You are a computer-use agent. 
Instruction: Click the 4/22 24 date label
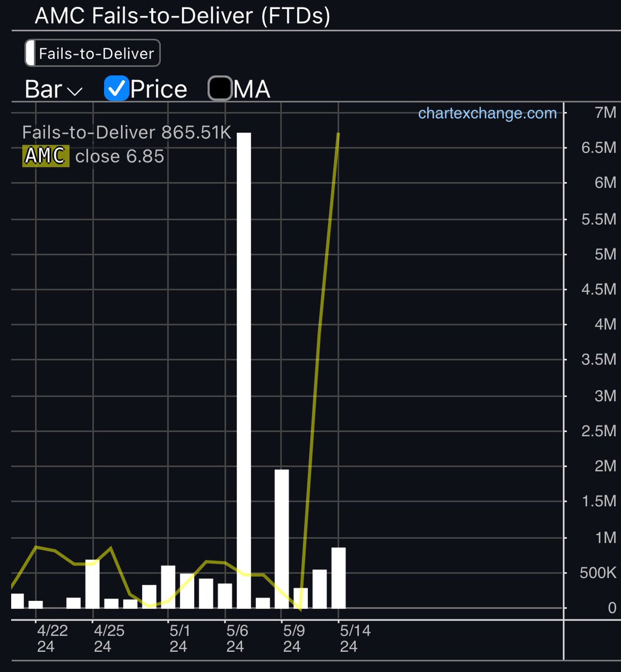(52, 638)
